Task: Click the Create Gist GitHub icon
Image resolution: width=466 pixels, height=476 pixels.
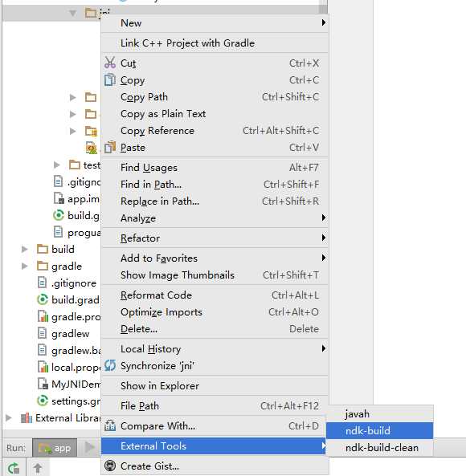Action: pos(110,466)
